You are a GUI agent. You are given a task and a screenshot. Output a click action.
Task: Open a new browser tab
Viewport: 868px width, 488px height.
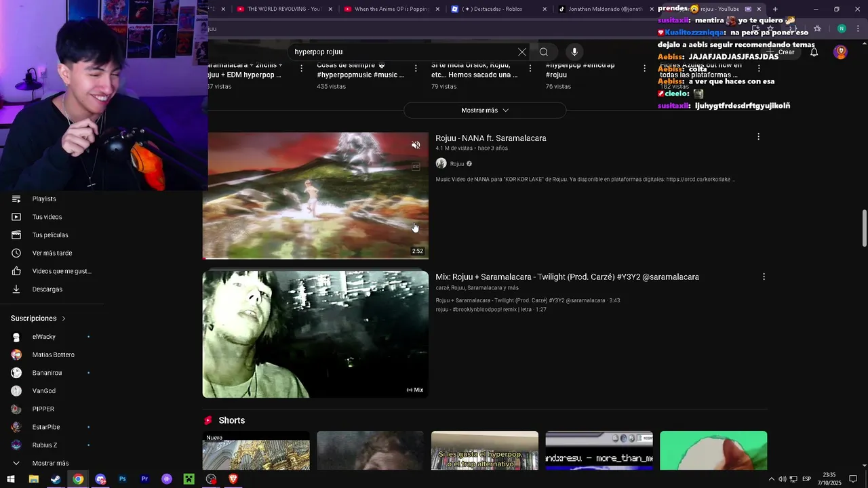775,9
